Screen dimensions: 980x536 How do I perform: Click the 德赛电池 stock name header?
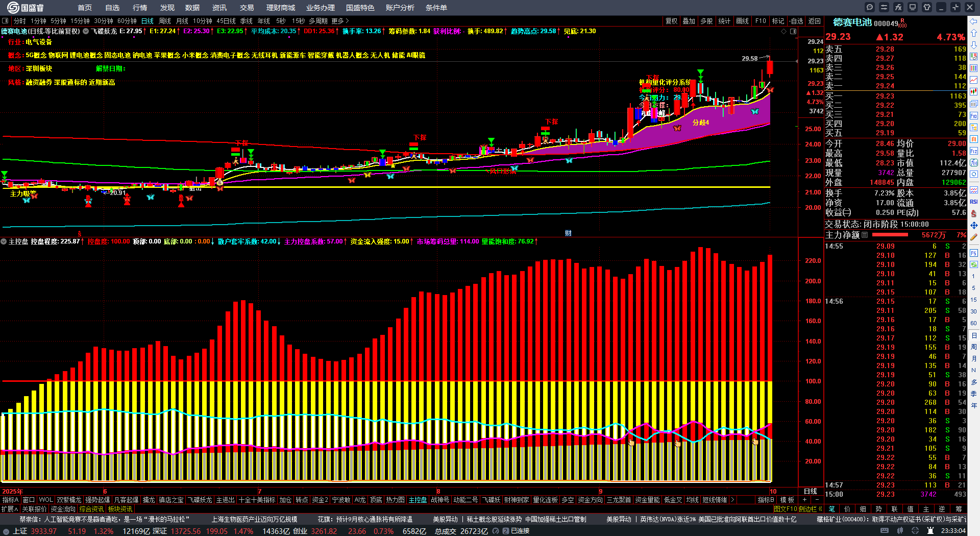852,22
